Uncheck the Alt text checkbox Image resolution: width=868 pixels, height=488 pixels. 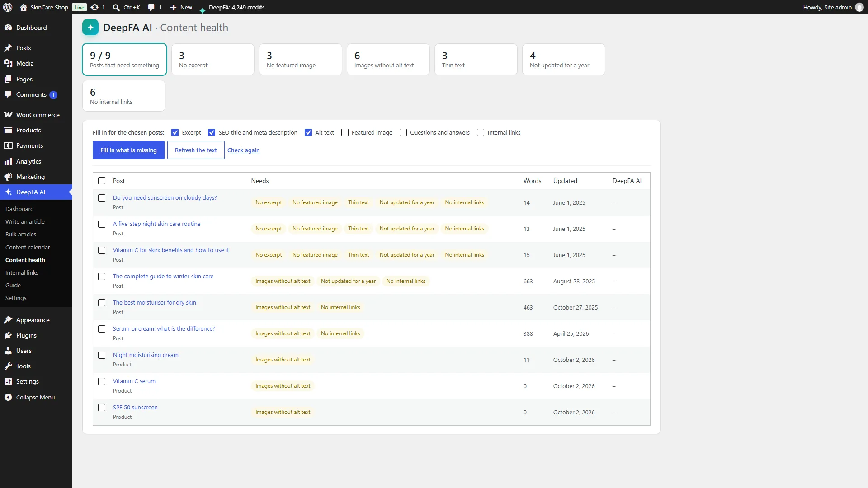click(308, 132)
